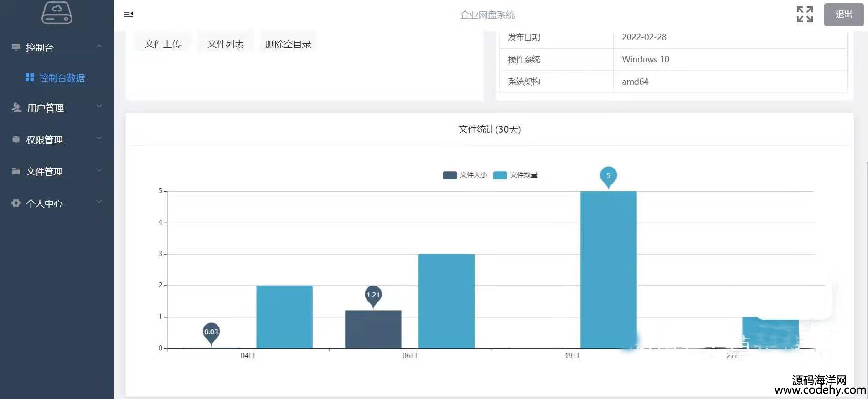Expand the 用户管理 menu arrow
The image size is (868, 399).
[x=99, y=107]
